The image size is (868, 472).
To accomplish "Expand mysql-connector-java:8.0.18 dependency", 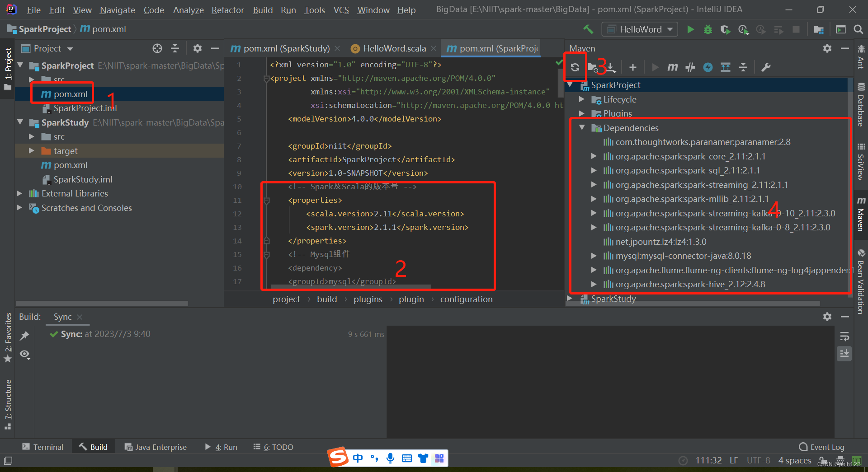I will point(594,256).
